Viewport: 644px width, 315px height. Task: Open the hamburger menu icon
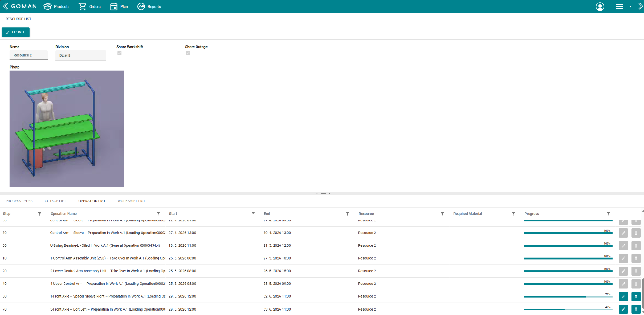619,7
